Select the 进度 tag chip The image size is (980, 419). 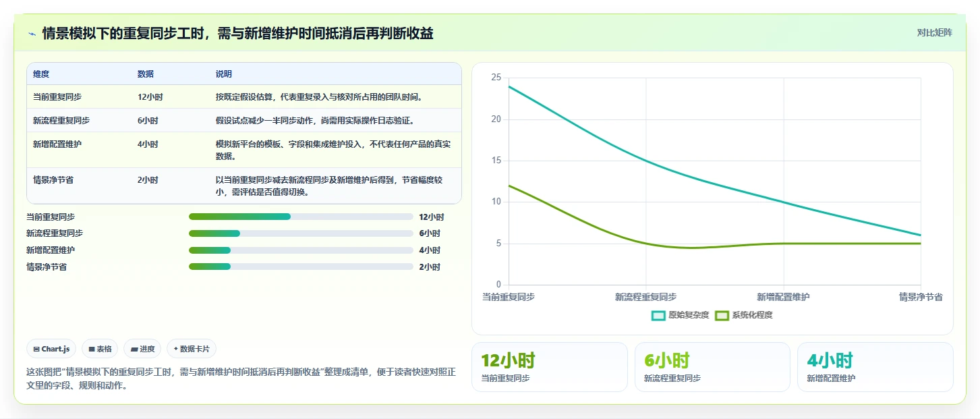pyautogui.click(x=142, y=349)
